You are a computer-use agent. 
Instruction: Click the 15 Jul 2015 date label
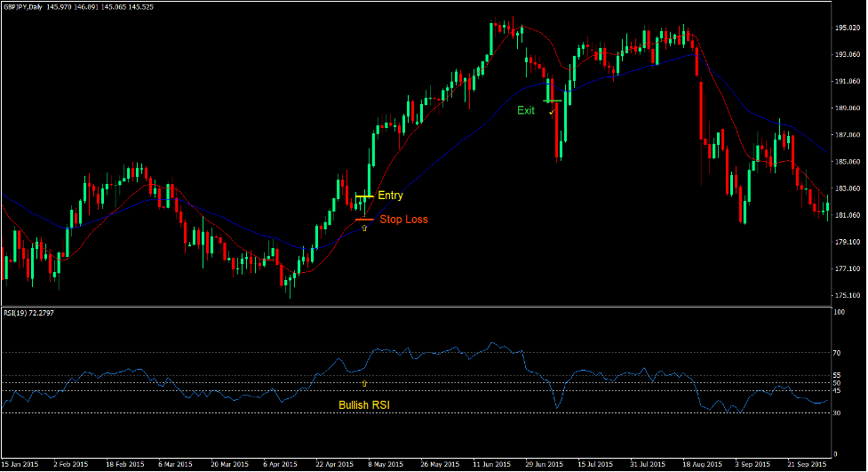pos(595,464)
